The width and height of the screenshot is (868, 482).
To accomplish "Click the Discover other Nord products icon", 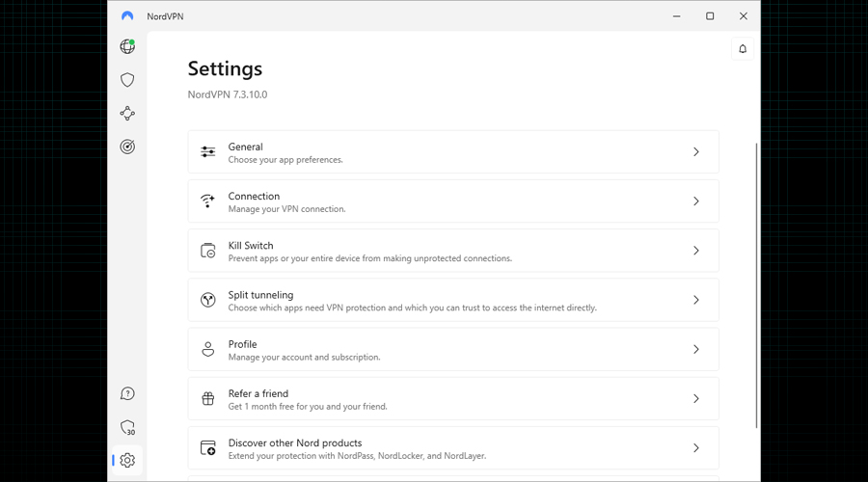I will coord(208,447).
